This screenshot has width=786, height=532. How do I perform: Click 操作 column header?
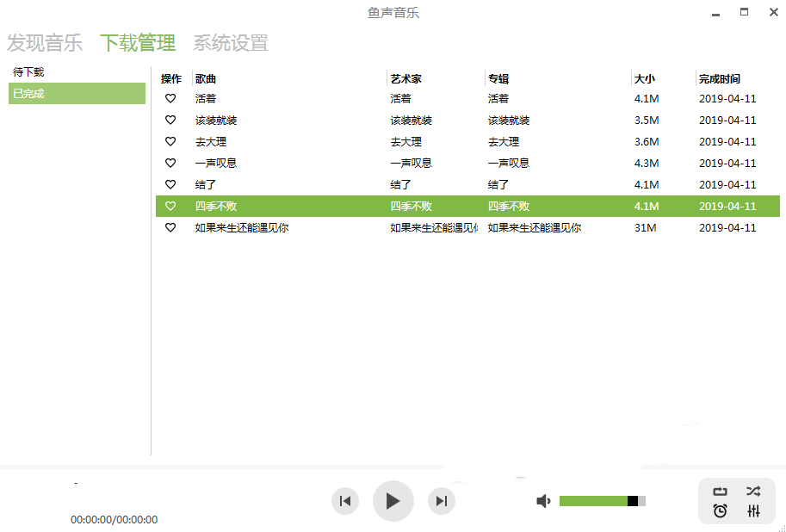click(171, 78)
